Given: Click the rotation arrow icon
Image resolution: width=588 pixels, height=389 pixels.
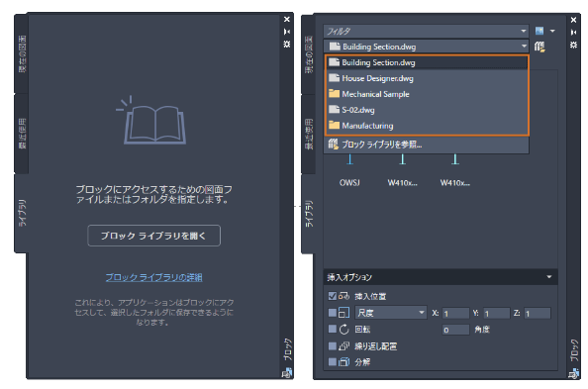Looking at the screenshot, I should pos(343,330).
